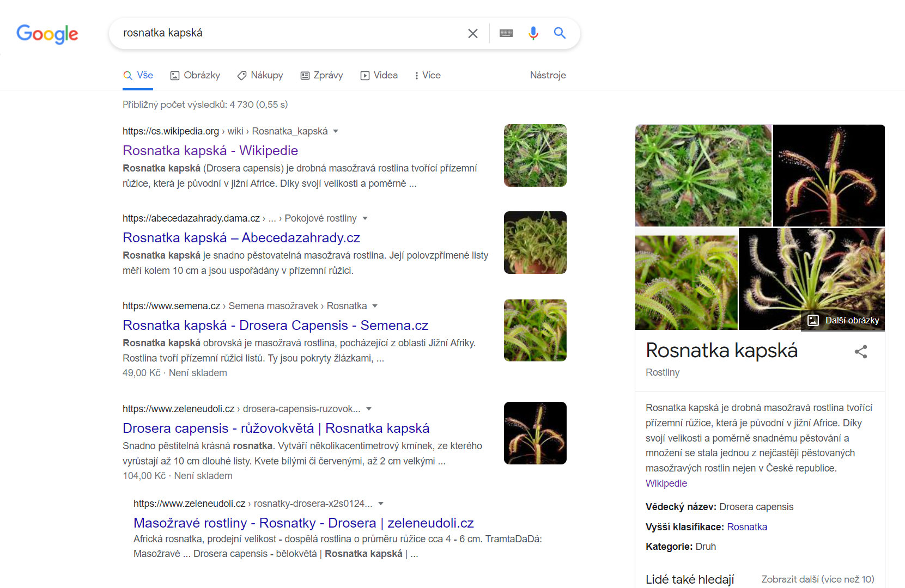Open the Rosnatka link under Vyšší klasifikace
905x588 pixels.
pos(747,527)
